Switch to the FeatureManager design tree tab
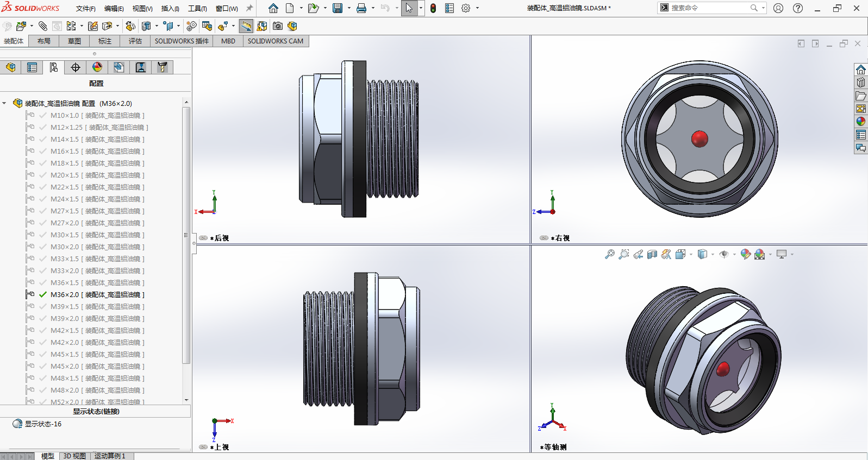Screen dimensions: 868x460 coord(11,67)
